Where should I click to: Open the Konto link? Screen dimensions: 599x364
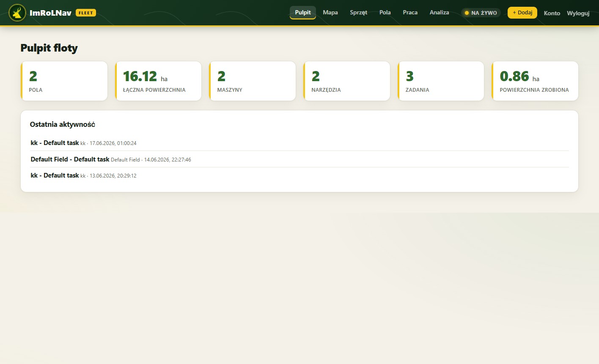pos(552,13)
